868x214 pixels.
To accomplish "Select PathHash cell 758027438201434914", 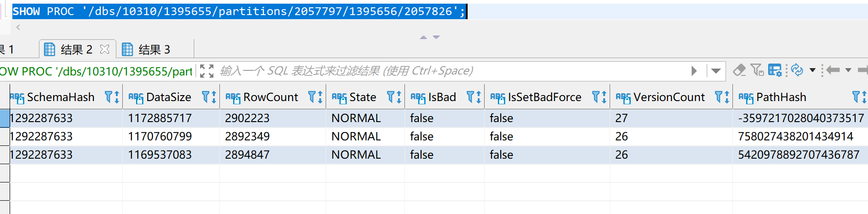I will pos(801,136).
